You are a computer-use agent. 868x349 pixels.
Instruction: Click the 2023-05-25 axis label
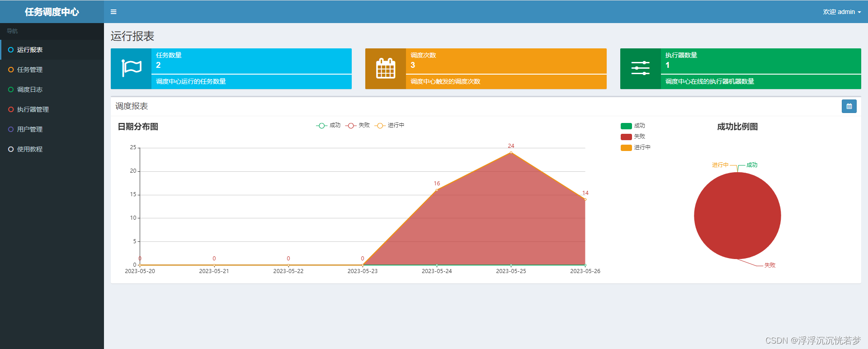[x=511, y=271]
